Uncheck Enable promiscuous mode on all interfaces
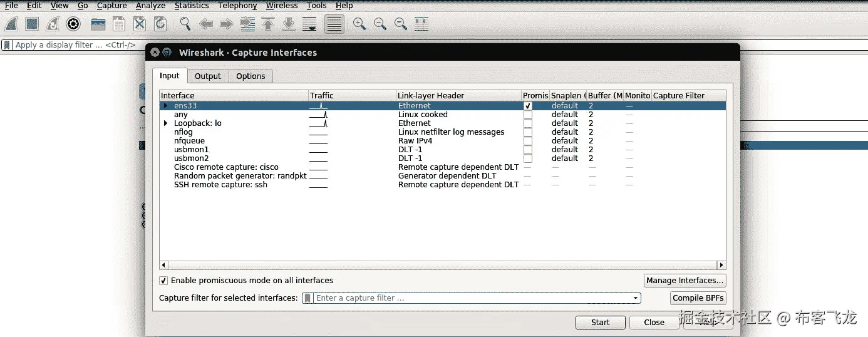 click(164, 281)
